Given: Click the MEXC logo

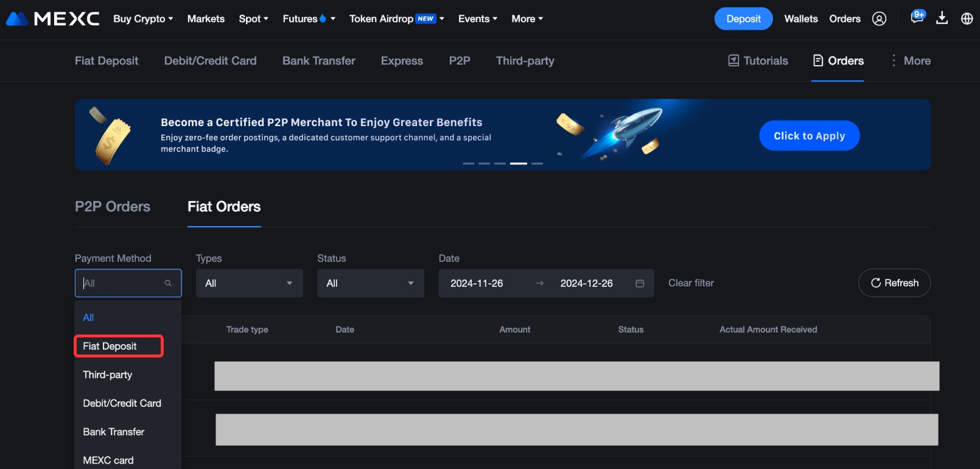Looking at the screenshot, I should [x=52, y=19].
